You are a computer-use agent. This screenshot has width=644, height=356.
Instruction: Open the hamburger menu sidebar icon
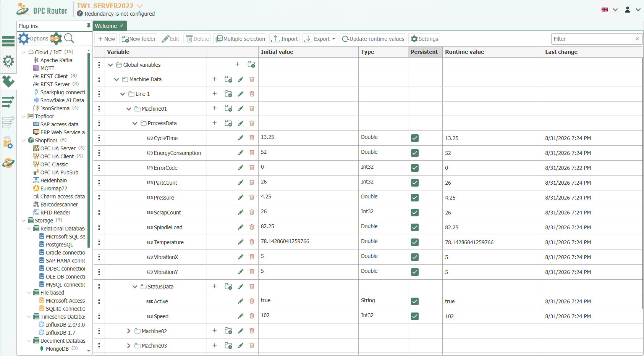coord(8,40)
